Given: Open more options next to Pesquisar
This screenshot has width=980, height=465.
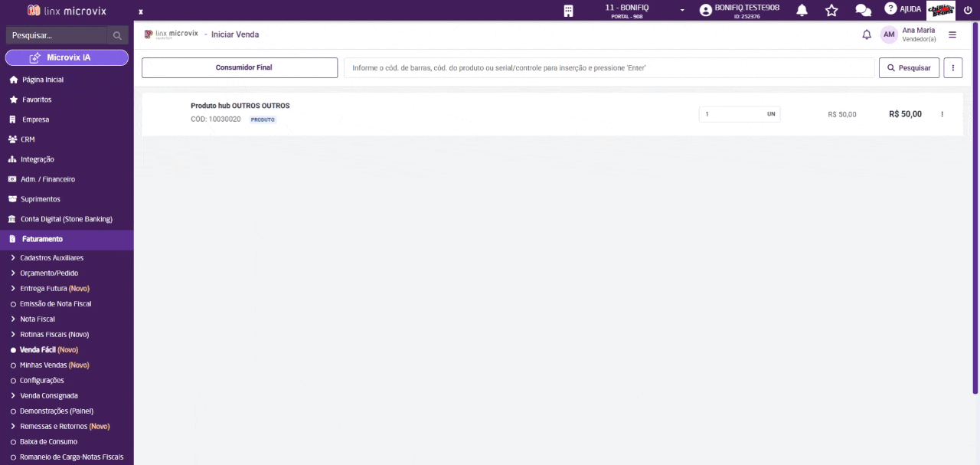Looking at the screenshot, I should pos(953,67).
